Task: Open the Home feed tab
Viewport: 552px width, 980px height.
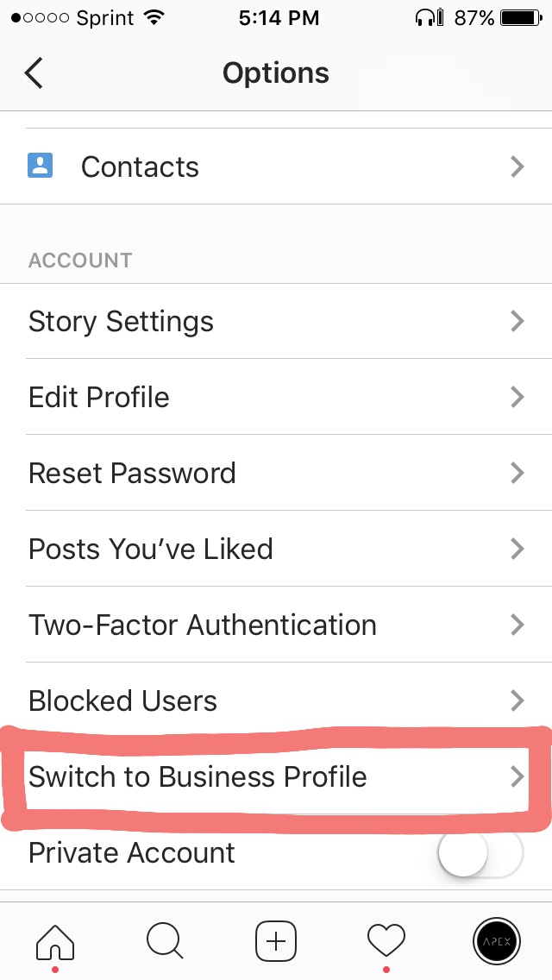Action: 54,939
